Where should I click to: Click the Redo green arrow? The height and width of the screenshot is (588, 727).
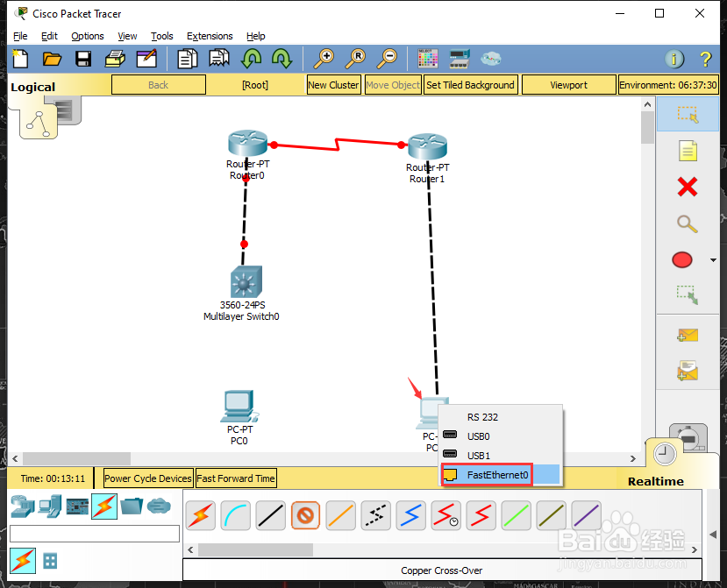click(x=282, y=59)
